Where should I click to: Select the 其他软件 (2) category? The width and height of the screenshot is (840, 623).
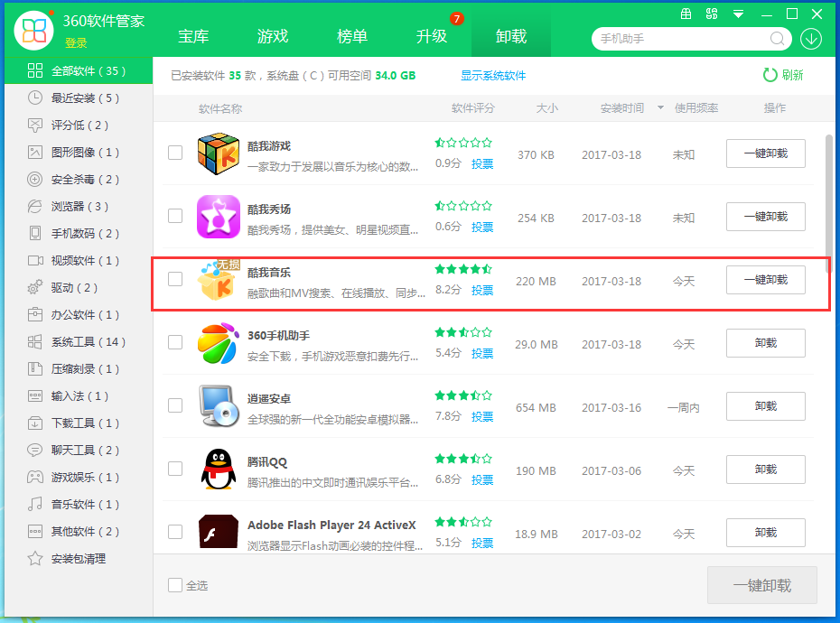point(79,532)
